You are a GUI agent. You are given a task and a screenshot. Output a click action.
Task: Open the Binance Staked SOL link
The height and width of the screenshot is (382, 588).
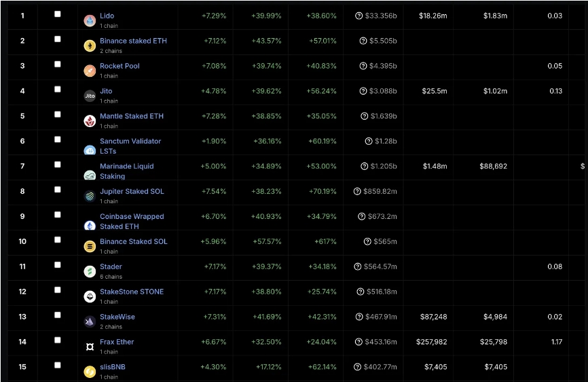(134, 242)
